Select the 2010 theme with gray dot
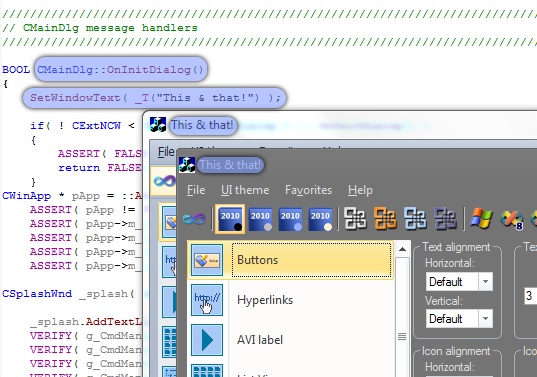Screen dimensions: 537x377 (260, 219)
